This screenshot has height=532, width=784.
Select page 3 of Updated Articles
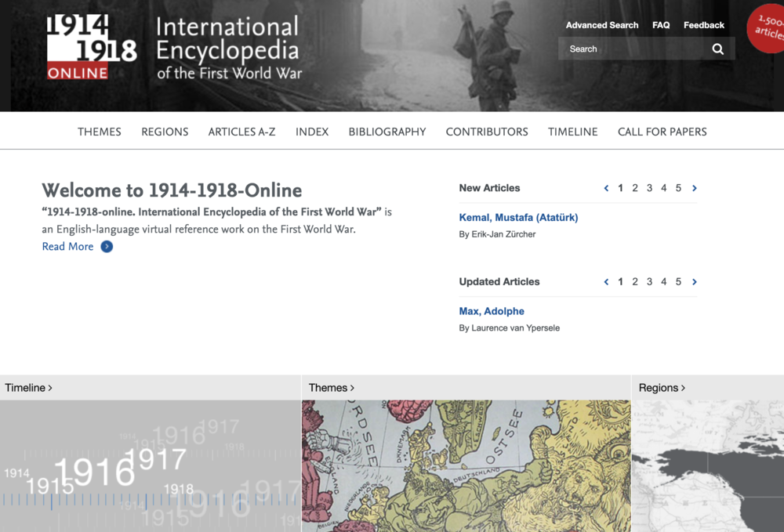coord(649,282)
